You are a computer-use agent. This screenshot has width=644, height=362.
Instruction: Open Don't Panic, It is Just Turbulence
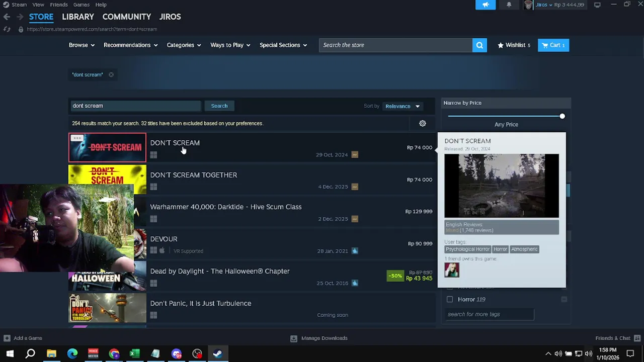[252, 308]
